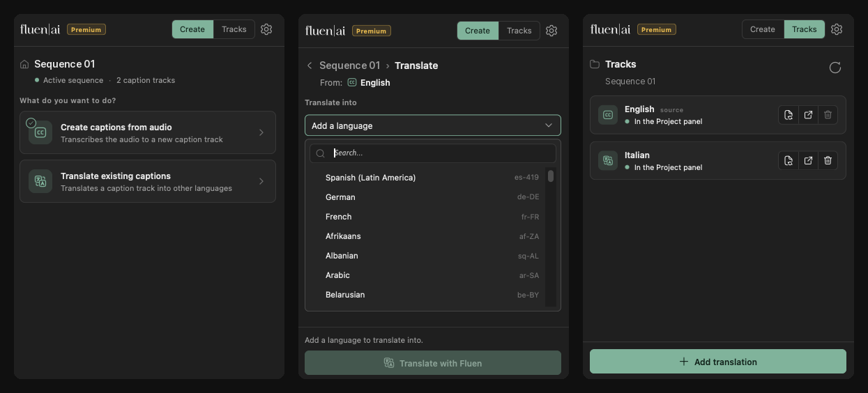This screenshot has width=868, height=393.
Task: Open the Italian track externally
Action: pyautogui.click(x=808, y=160)
